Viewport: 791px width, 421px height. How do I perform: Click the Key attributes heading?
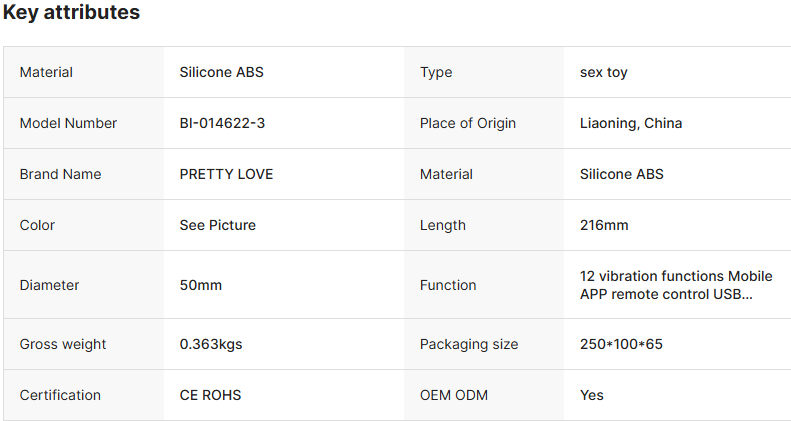pyautogui.click(x=71, y=13)
